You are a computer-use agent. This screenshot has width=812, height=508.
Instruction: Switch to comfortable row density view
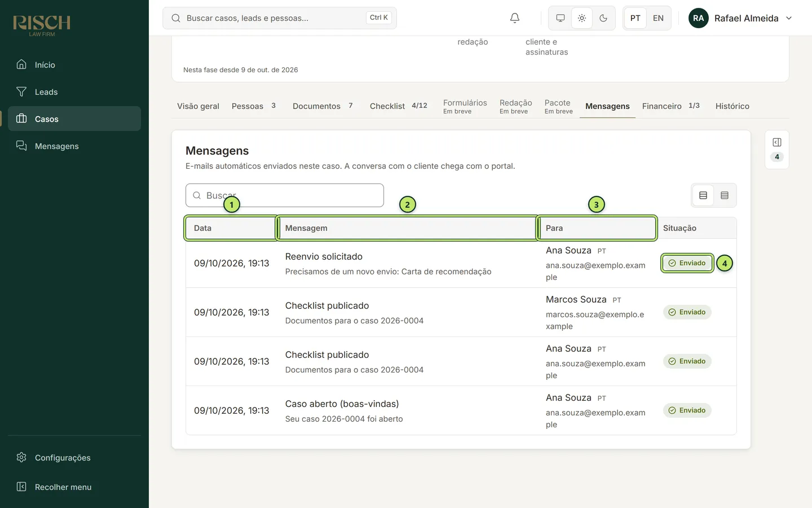pyautogui.click(x=703, y=195)
